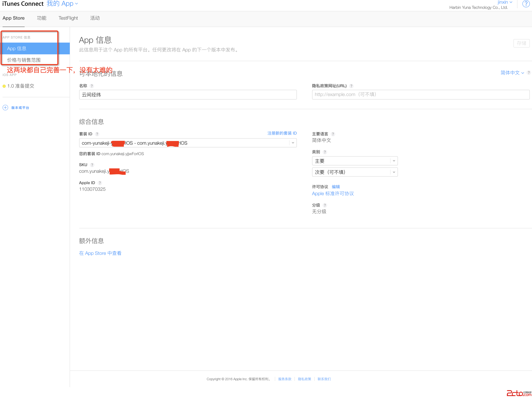532x398 pixels.
Task: Click the help icon beside 主要语言
Action: pos(333,134)
